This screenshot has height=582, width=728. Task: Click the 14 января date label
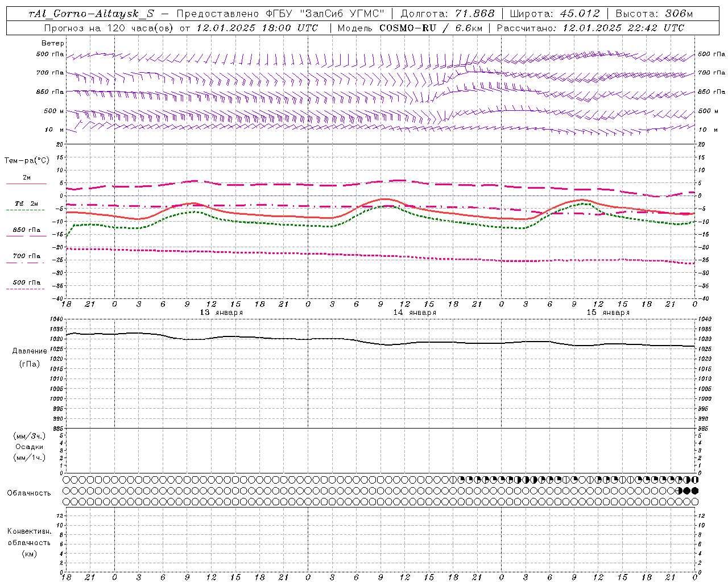[x=415, y=313]
